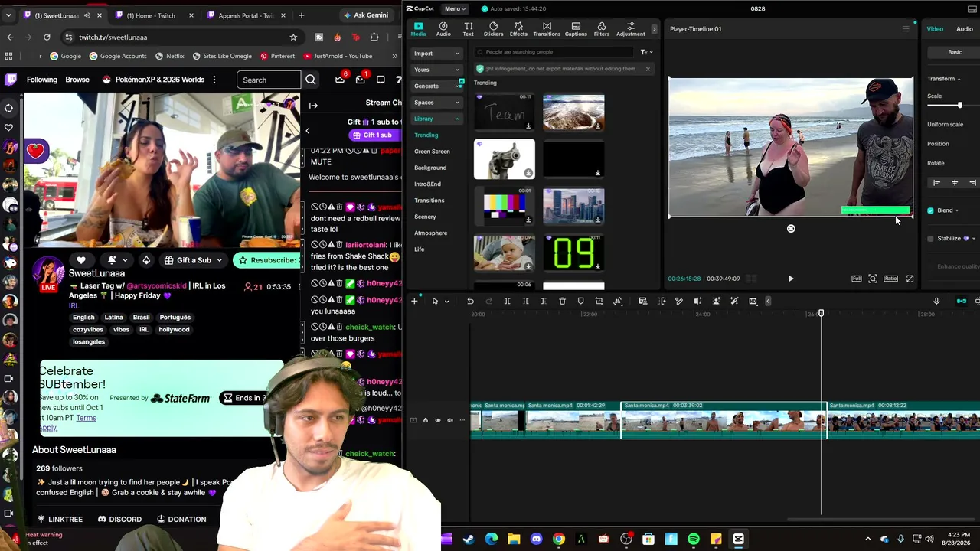Screen dimensions: 980x551
Task: Lock the timeline video track
Action: click(425, 420)
